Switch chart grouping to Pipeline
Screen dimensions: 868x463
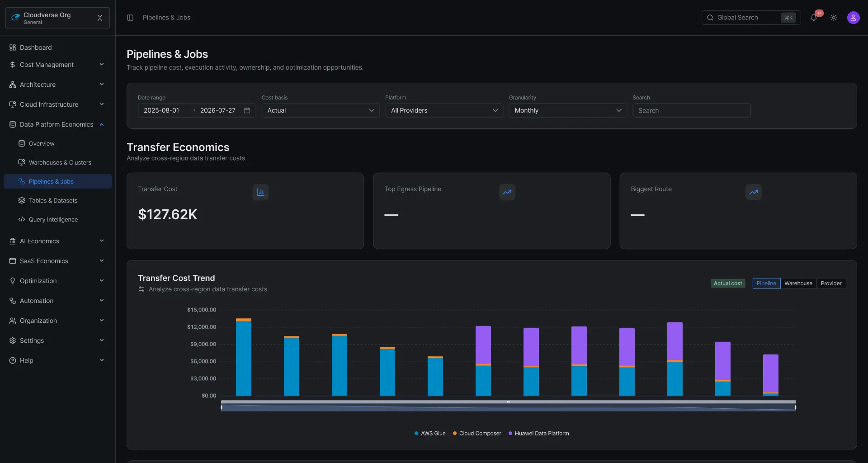766,283
